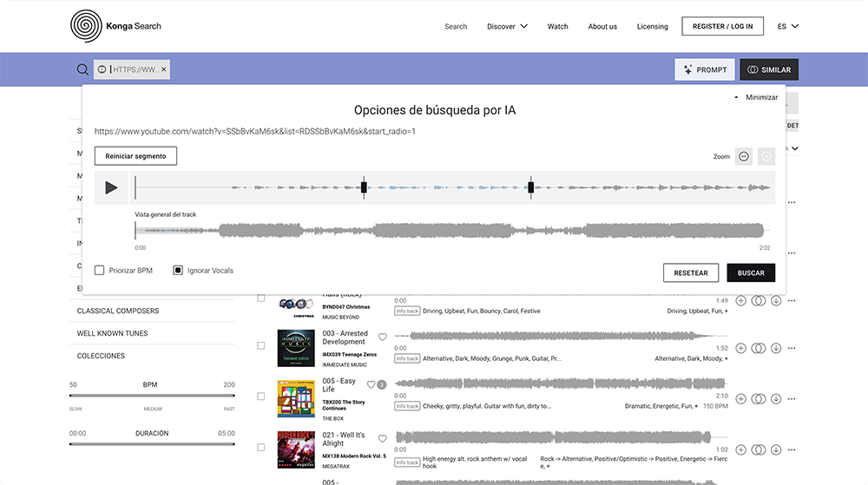Screen dimensions: 868x485
Task: Play the AI search segment preview
Action: [111, 187]
